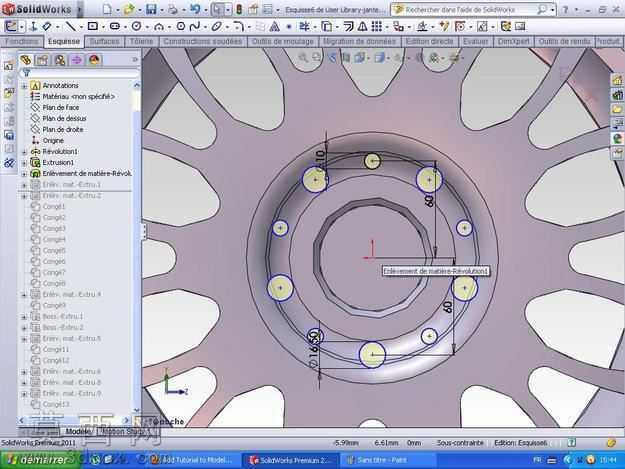This screenshot has height=469, width=625.
Task: Open the Rectangle tool dropdown arrow
Action: coord(103,27)
